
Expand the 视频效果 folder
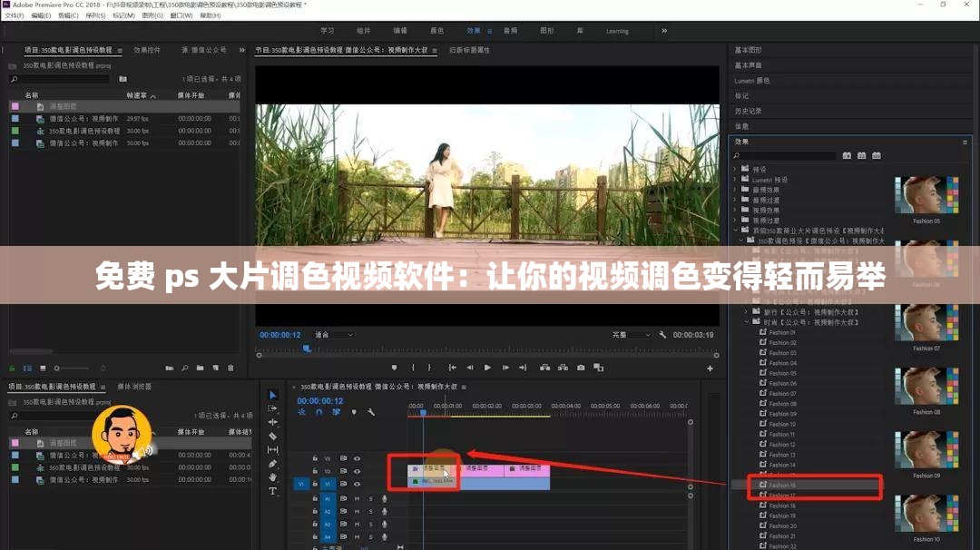(735, 210)
